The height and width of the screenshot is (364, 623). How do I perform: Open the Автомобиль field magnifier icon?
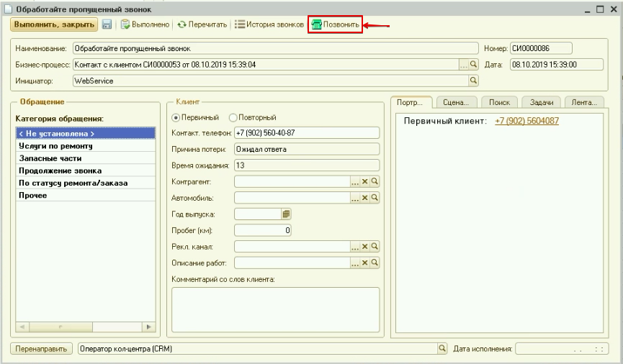[x=374, y=198]
